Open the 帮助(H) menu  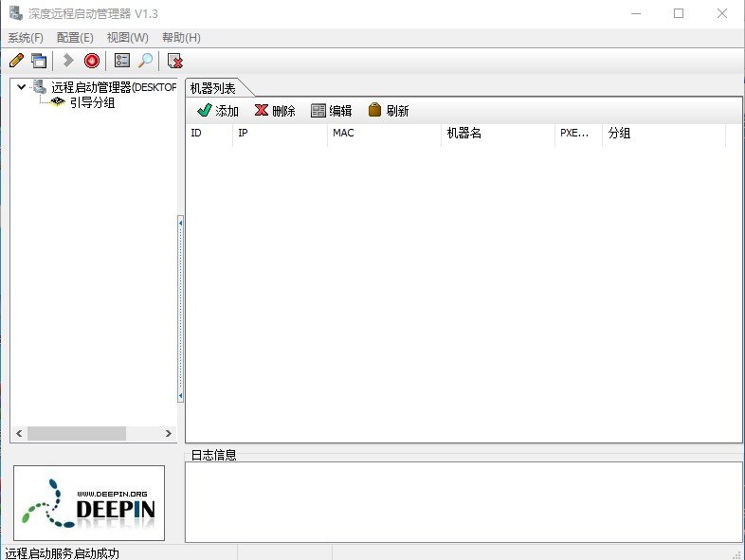(x=181, y=38)
